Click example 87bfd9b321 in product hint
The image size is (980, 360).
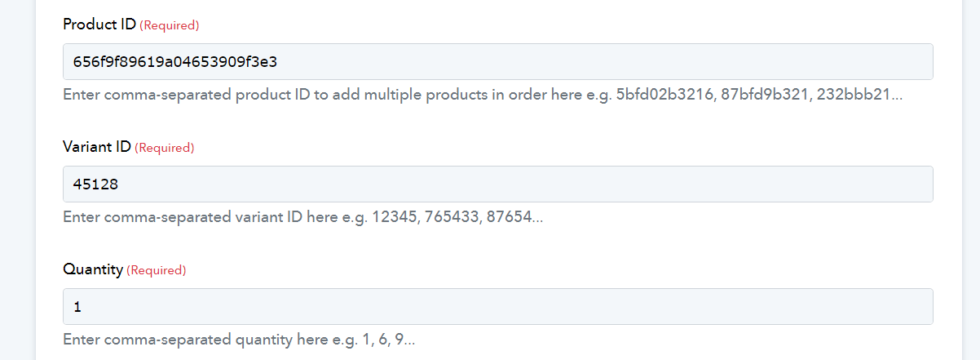[766, 94]
